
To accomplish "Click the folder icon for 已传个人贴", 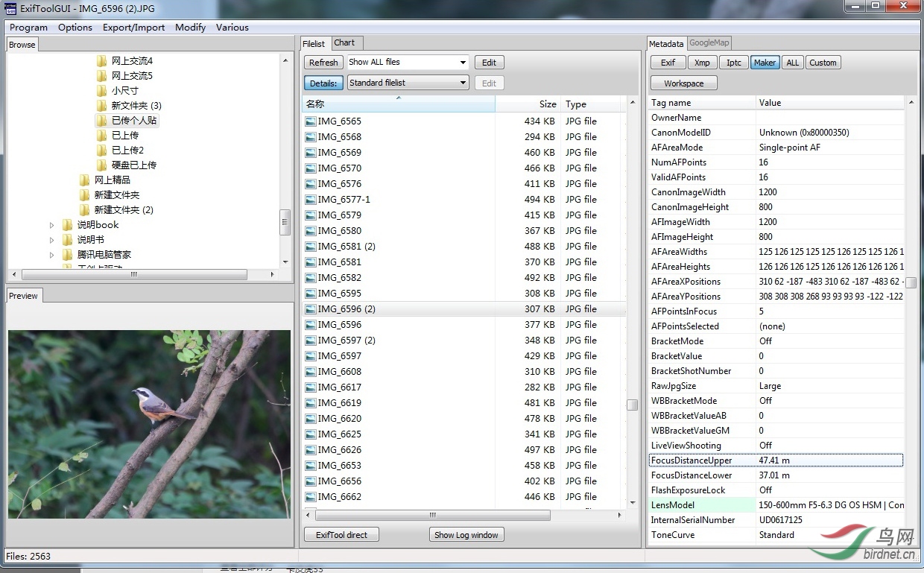I will 102,120.
